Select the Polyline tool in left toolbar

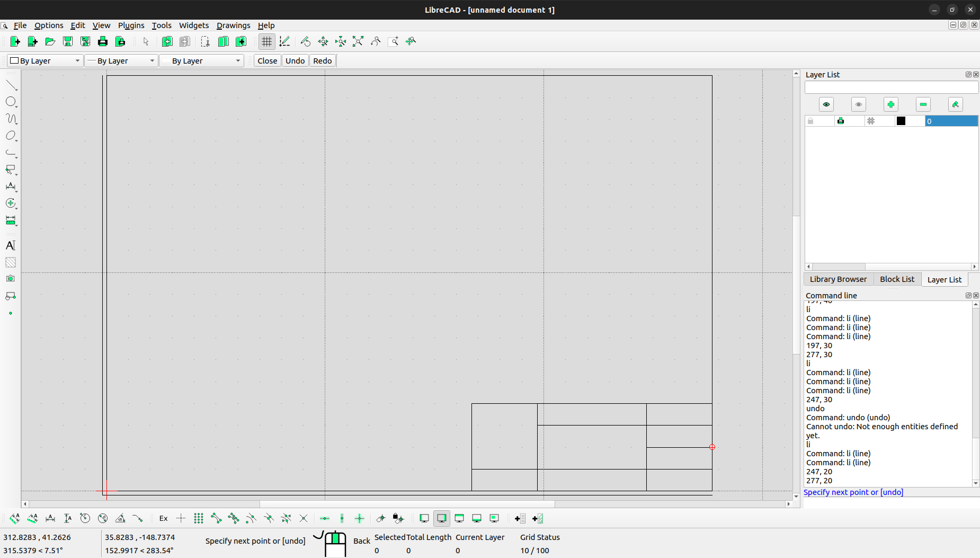click(11, 153)
